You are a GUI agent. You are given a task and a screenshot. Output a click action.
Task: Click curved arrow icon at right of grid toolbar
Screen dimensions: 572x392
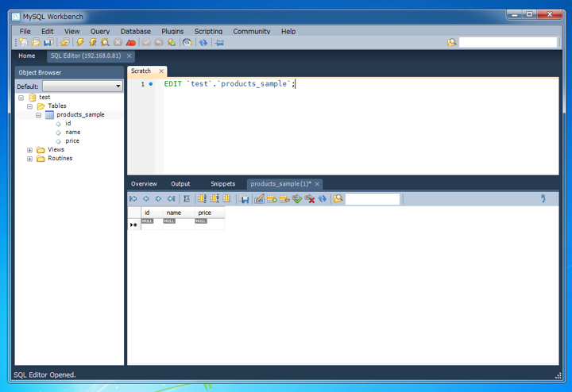point(543,198)
